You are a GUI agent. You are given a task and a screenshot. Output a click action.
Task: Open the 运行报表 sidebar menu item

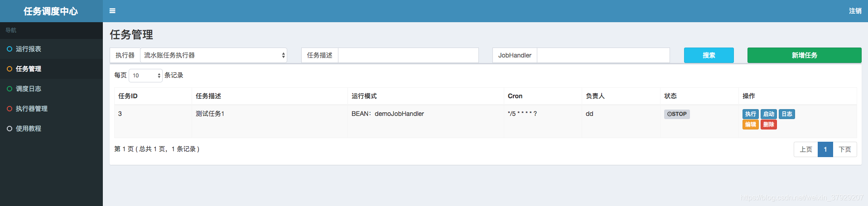pyautogui.click(x=51, y=49)
